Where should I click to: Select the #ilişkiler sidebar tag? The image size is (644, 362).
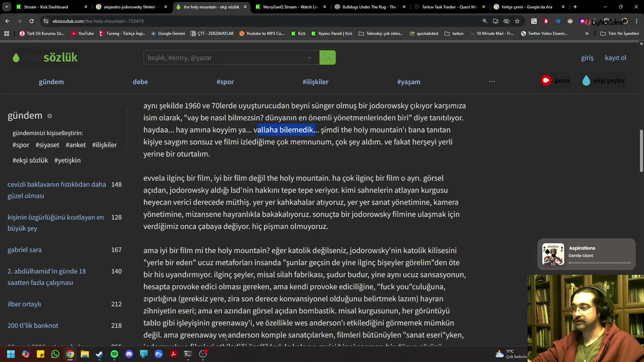click(x=104, y=145)
